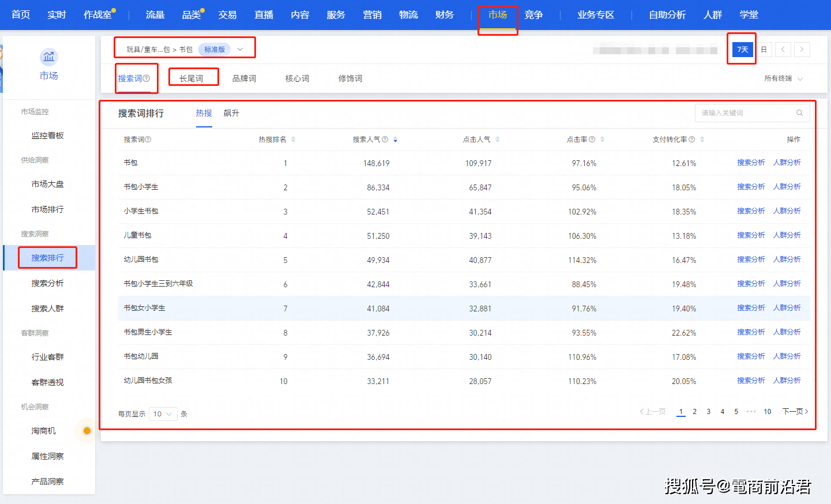The image size is (831, 504).
Task: Open the 首页 top navigation item
Action: pos(21,14)
